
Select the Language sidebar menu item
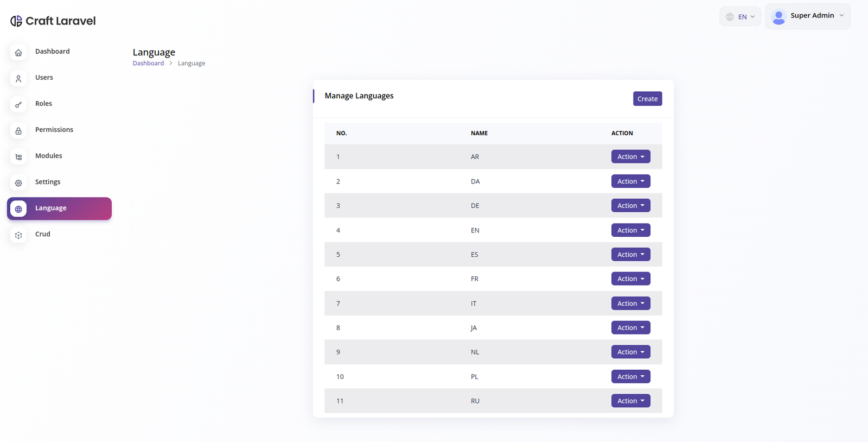pos(59,209)
